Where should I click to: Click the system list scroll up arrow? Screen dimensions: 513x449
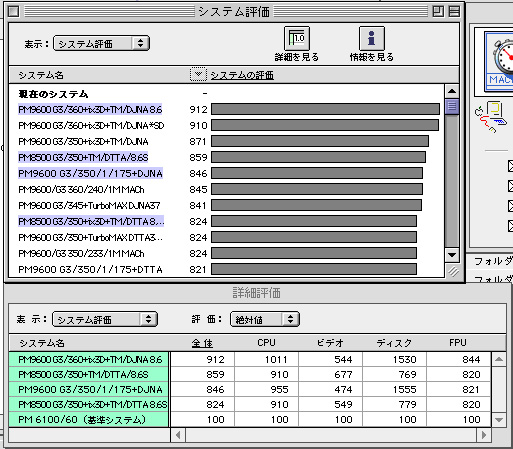click(x=452, y=91)
